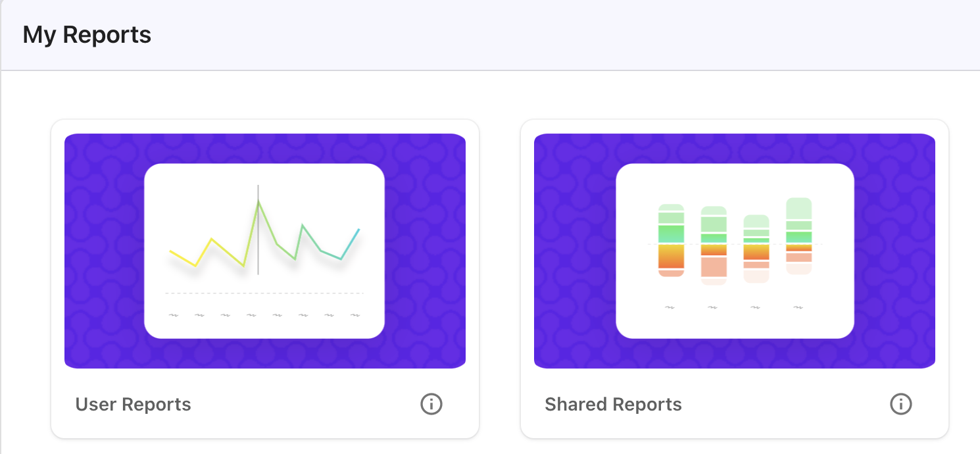This screenshot has width=980, height=454.
Task: Click the highest peak of the line chart
Action: 258,201
